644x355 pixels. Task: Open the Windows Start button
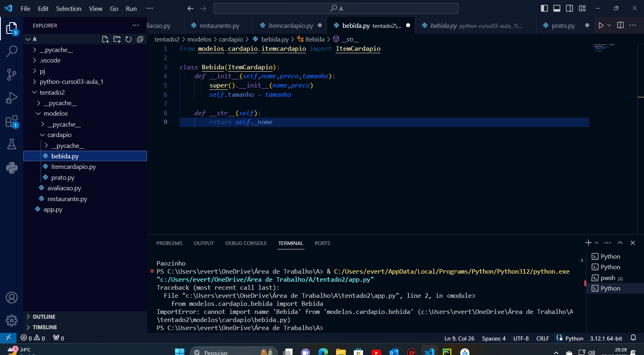tap(180, 352)
